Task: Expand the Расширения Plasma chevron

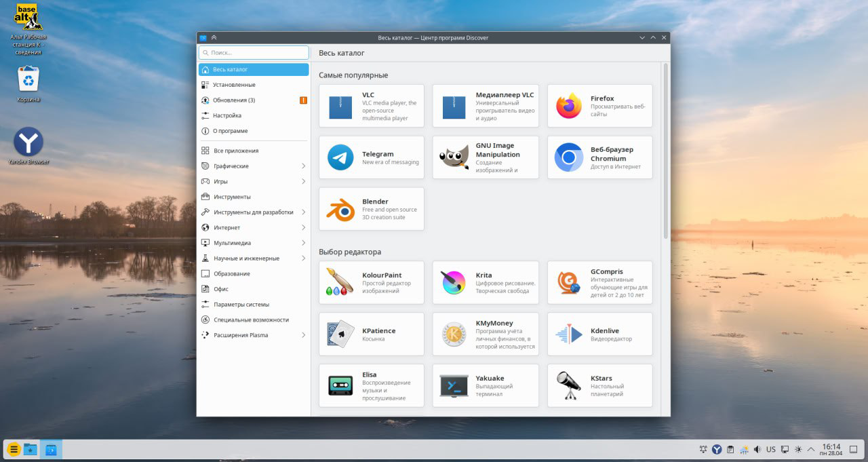Action: pos(303,335)
